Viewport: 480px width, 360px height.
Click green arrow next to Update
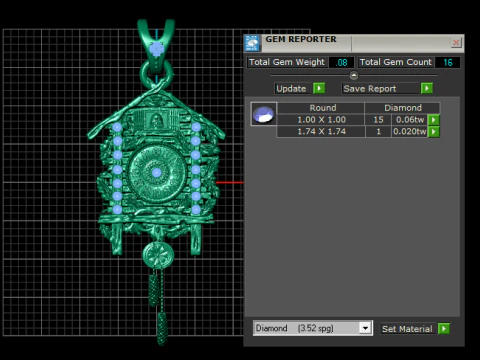point(319,88)
